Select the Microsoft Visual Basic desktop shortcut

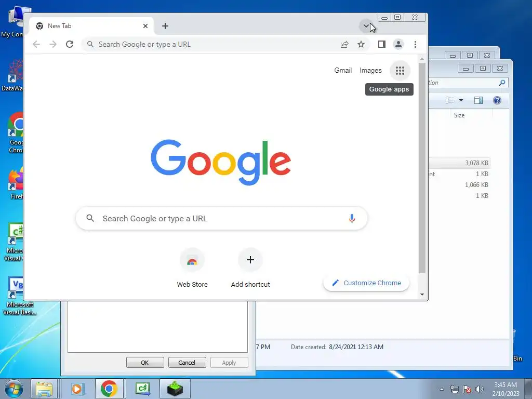tap(19, 297)
